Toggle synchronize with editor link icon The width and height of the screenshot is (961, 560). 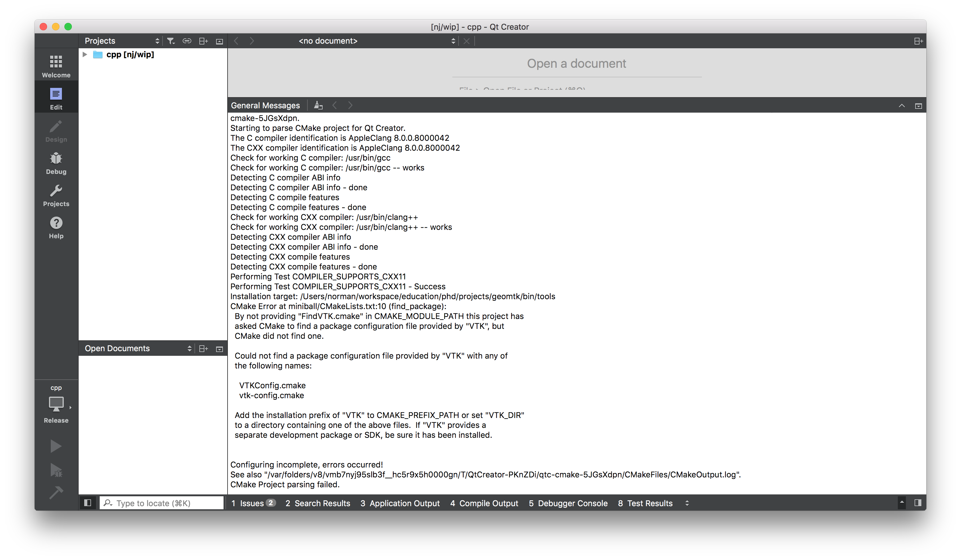click(x=187, y=41)
